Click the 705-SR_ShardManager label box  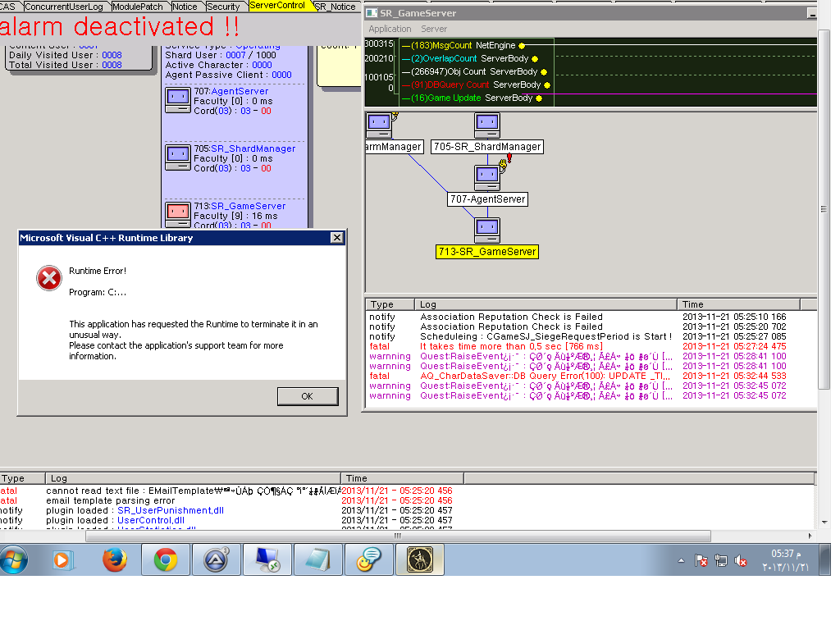[487, 147]
